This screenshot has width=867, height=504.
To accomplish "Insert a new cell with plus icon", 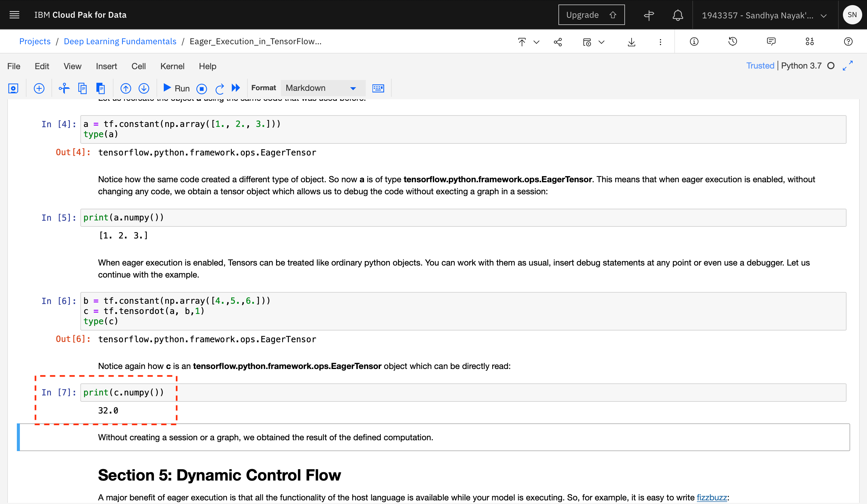I will pyautogui.click(x=39, y=88).
